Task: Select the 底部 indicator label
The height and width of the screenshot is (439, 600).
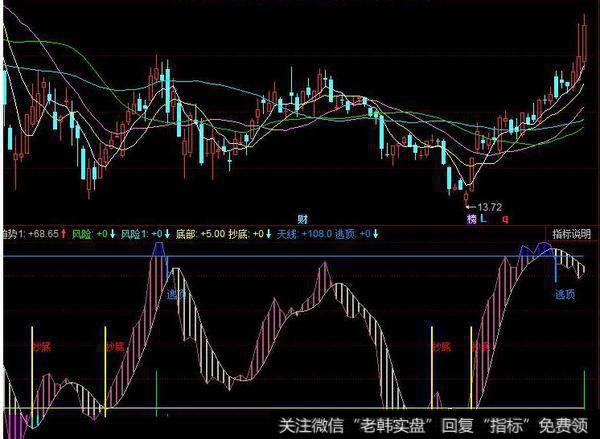Action: tap(186, 233)
